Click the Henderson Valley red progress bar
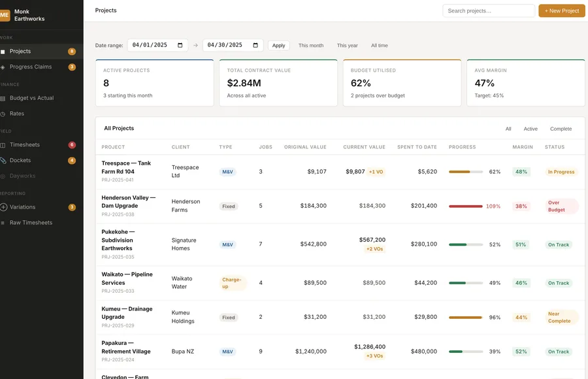Viewport: 588px width, 379px height. coord(466,206)
